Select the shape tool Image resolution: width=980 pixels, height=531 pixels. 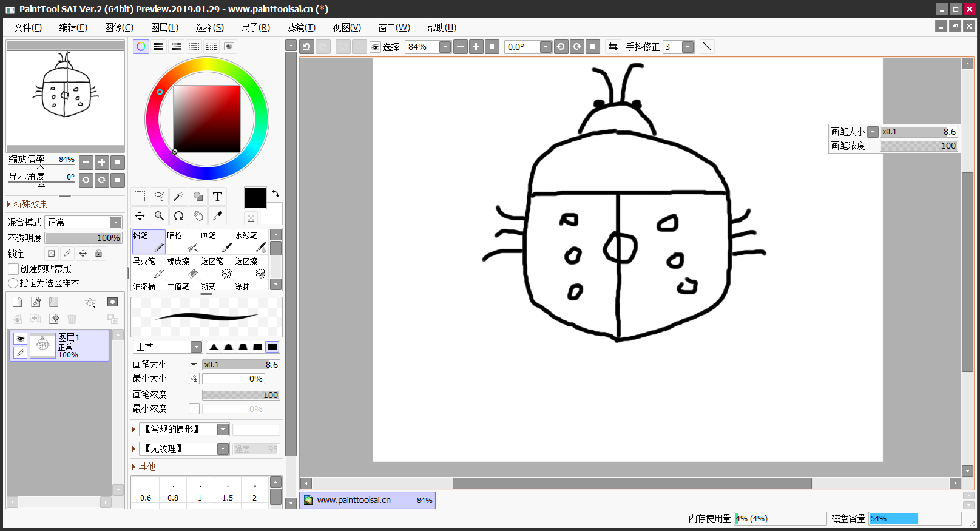[198, 197]
